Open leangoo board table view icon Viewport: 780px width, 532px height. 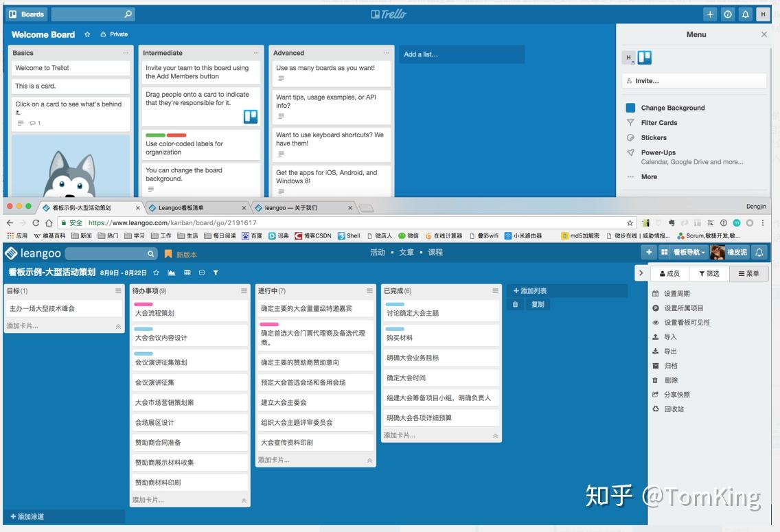click(x=187, y=273)
